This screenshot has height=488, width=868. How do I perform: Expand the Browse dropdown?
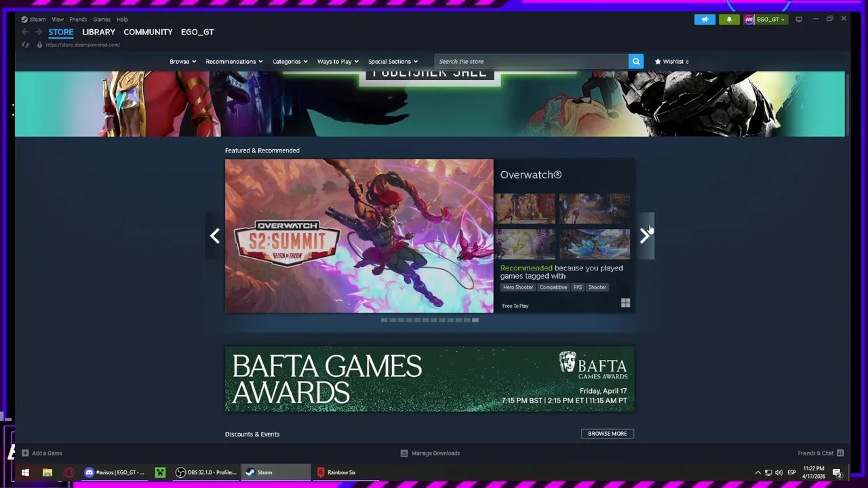click(183, 62)
